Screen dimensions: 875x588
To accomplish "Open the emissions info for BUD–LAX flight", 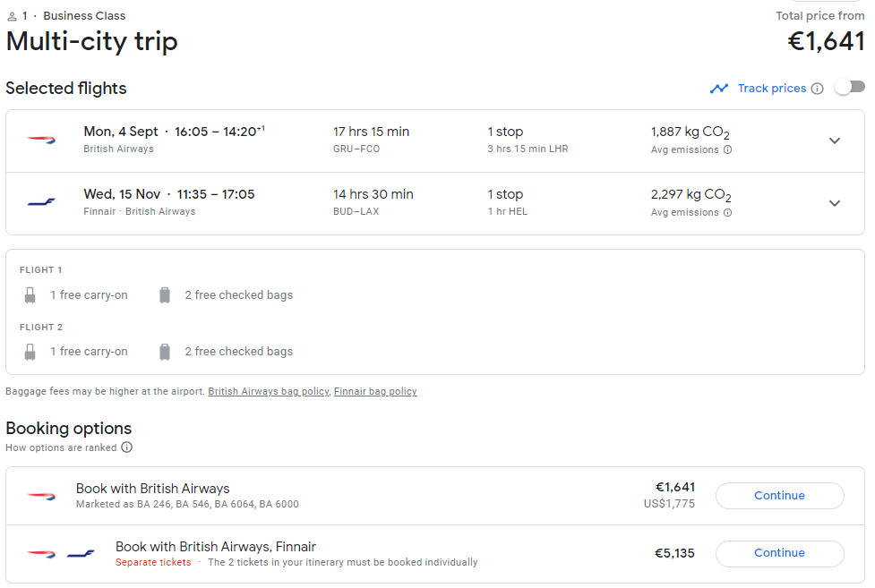I will tap(728, 212).
